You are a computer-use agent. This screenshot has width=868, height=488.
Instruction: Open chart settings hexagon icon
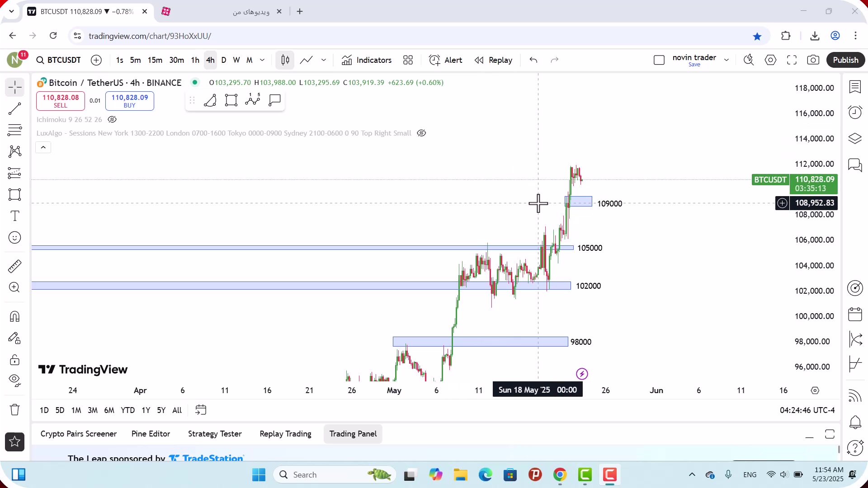point(771,60)
